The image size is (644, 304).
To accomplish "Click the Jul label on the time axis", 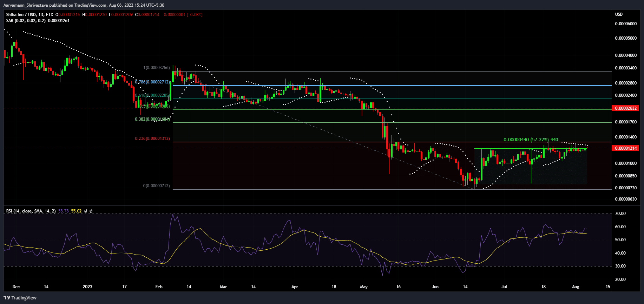I will coord(504,287).
